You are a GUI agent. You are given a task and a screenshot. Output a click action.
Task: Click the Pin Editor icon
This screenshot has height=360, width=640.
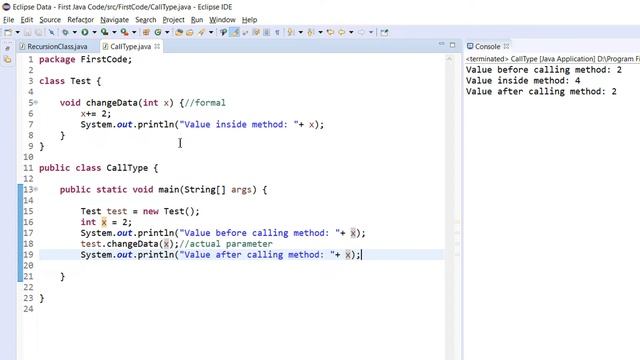coord(384,32)
